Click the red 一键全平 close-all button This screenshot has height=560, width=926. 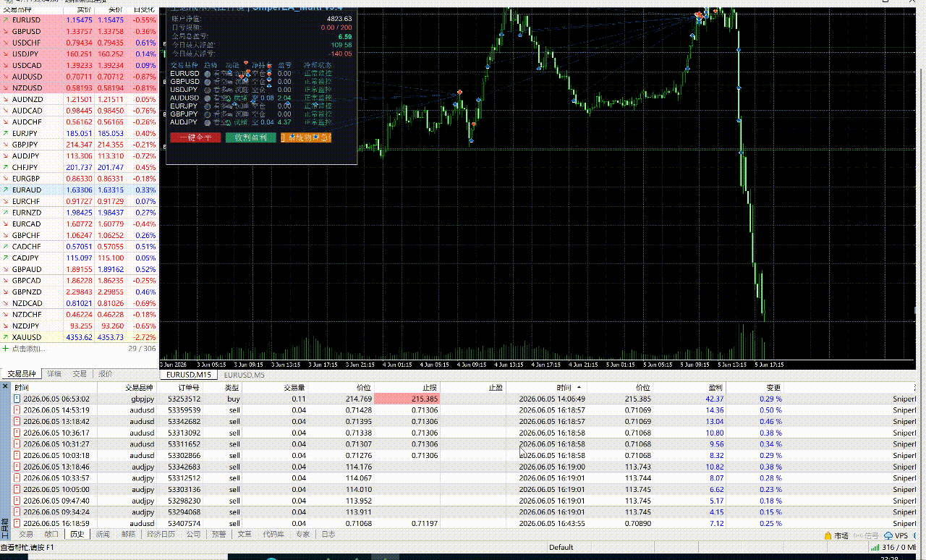[x=195, y=137]
